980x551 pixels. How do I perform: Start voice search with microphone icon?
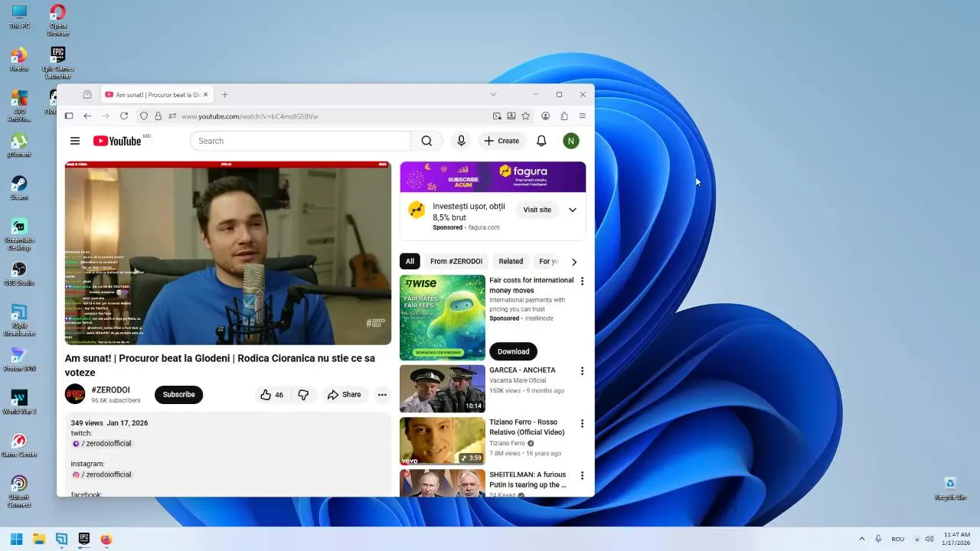pos(461,141)
